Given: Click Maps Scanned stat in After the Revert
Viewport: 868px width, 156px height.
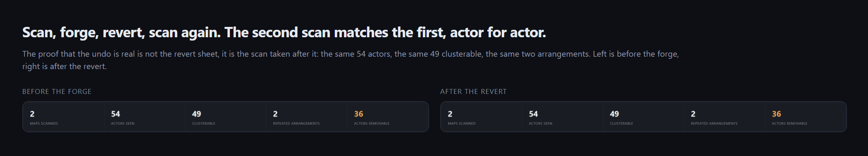Looking at the screenshot, I should [x=481, y=117].
